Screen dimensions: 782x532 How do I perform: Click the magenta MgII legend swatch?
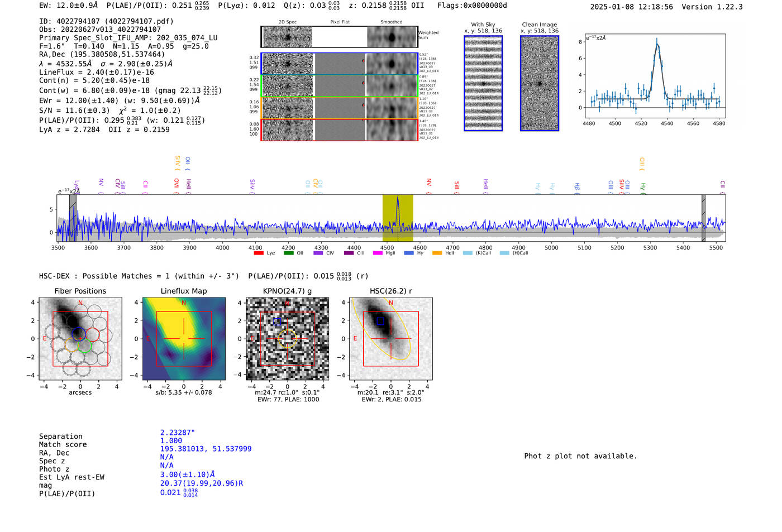pos(377,253)
